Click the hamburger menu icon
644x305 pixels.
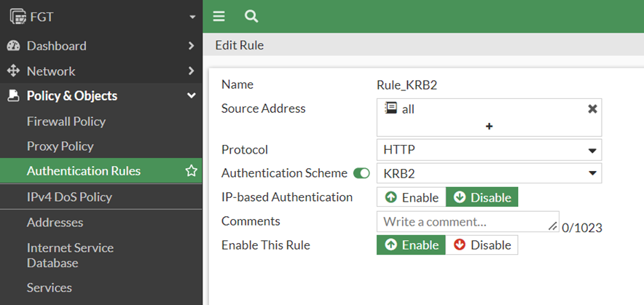219,16
